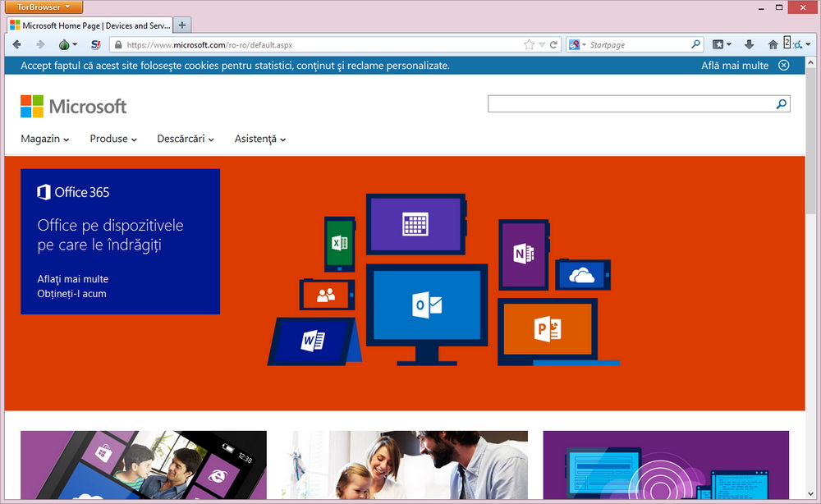
Task: Open the purple devices promo thumbnail
Action: (x=666, y=465)
